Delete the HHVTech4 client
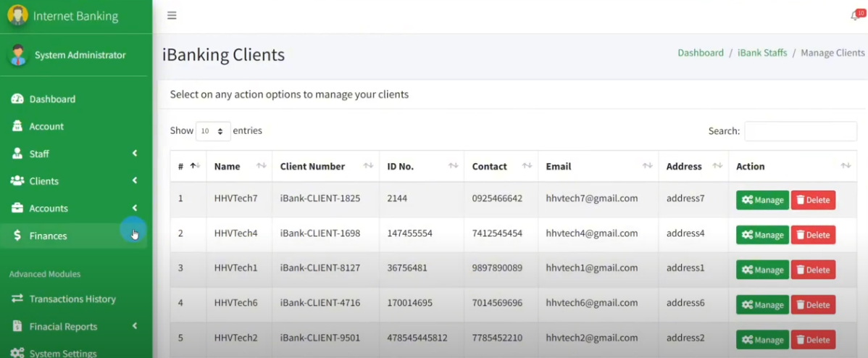 coord(812,235)
